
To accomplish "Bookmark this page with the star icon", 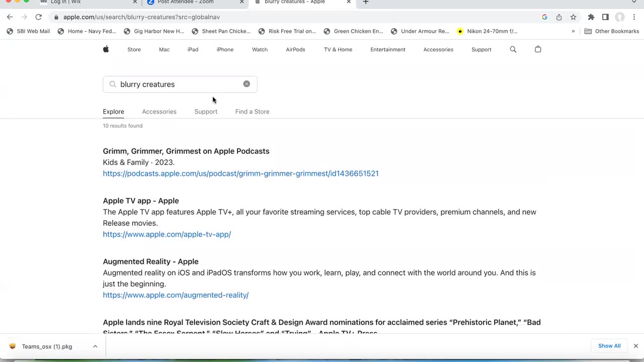I will pos(573,17).
